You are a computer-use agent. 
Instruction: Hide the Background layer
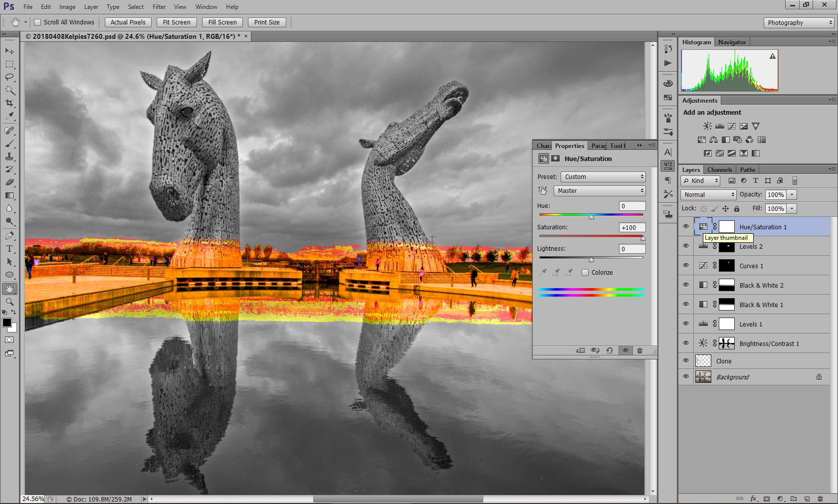coord(686,377)
